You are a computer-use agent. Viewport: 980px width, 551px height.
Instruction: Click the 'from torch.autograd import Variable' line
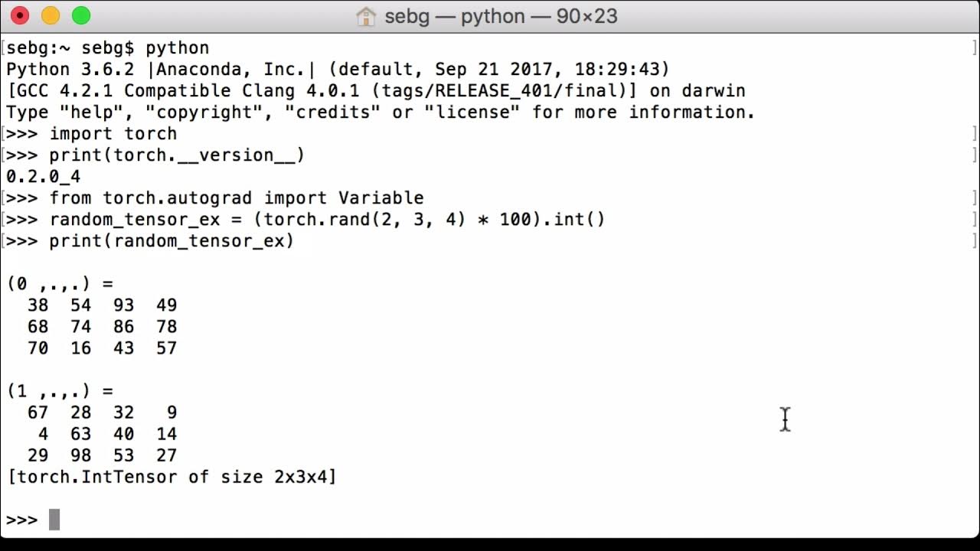tap(237, 198)
